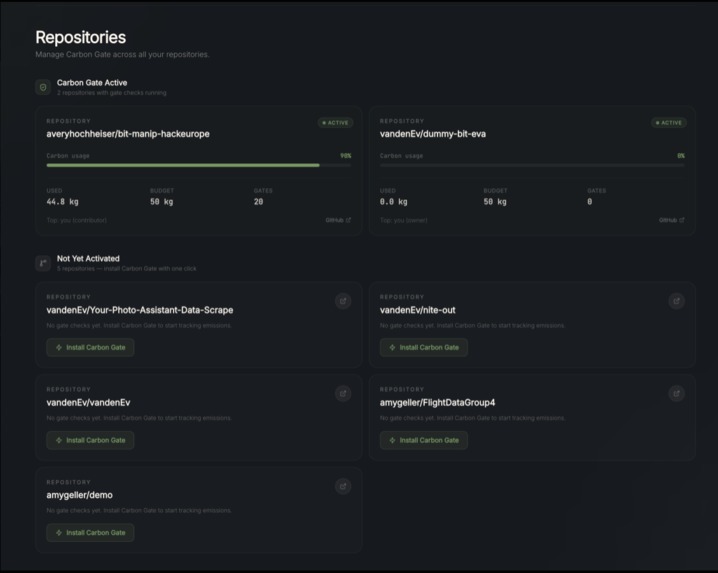718x573 pixels.
Task: Select vandenEv/vandenEv repository title
Action: click(x=88, y=403)
